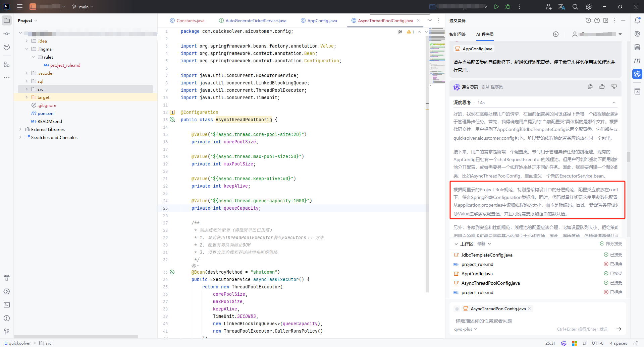Open the main hamburger menu

click(x=20, y=7)
